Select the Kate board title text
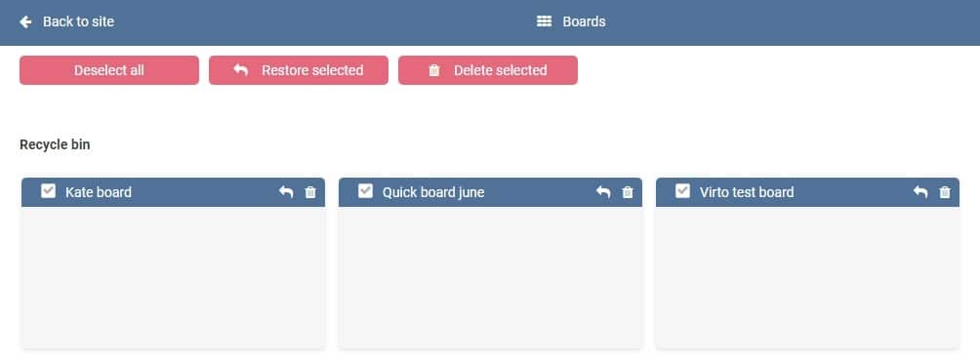This screenshot has height=364, width=980. (x=99, y=192)
